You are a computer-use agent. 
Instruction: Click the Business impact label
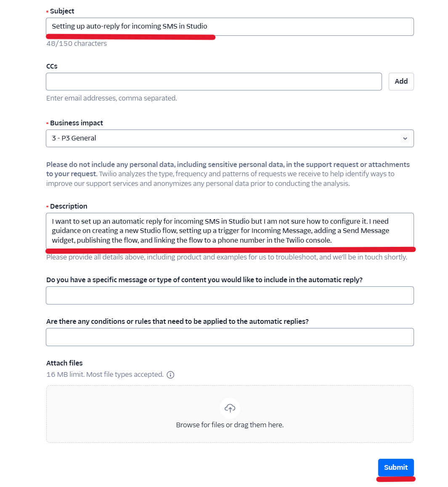(x=76, y=123)
